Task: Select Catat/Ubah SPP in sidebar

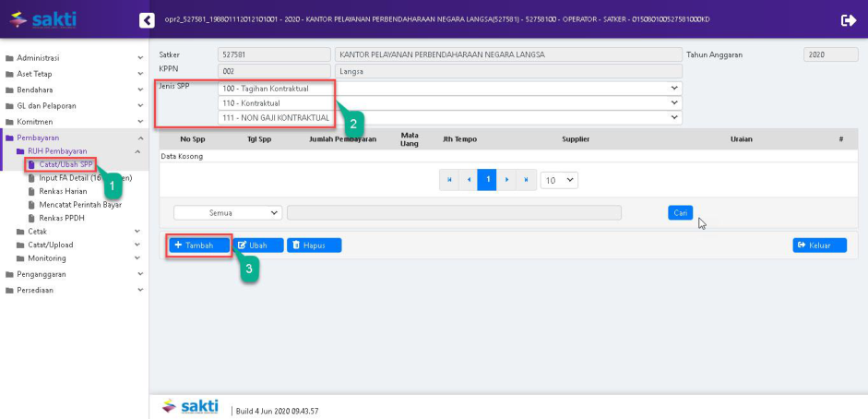Action: point(65,164)
